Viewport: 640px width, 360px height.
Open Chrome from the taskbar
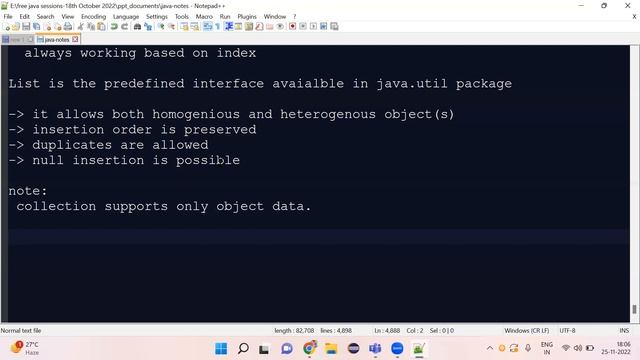[x=309, y=349]
